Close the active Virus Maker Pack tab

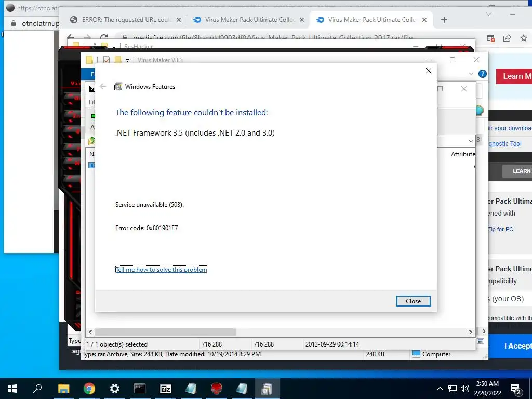click(424, 20)
